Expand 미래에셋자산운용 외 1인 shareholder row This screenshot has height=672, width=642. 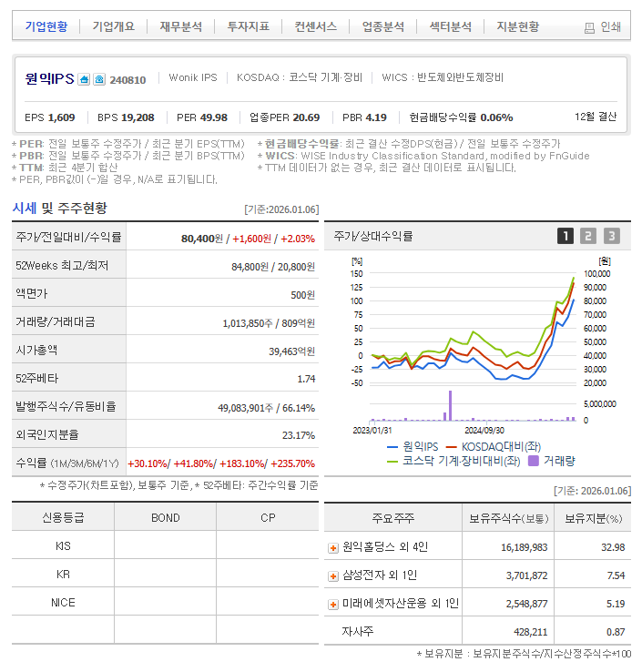pyautogui.click(x=333, y=605)
